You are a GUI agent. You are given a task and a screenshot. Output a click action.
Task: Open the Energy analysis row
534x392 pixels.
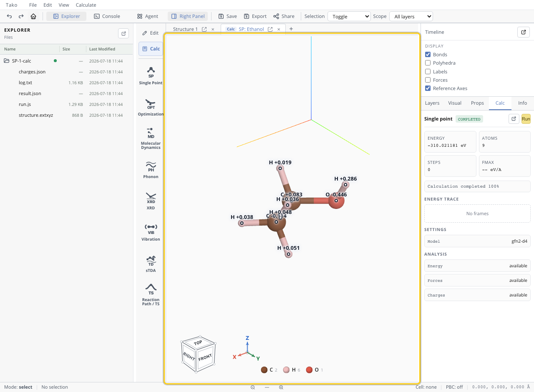[x=477, y=266]
